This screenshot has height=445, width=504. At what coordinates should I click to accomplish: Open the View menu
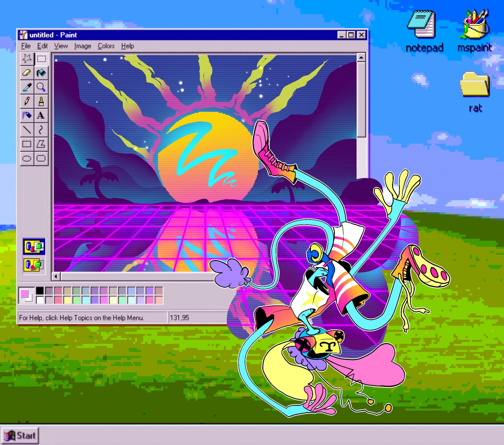tap(61, 46)
